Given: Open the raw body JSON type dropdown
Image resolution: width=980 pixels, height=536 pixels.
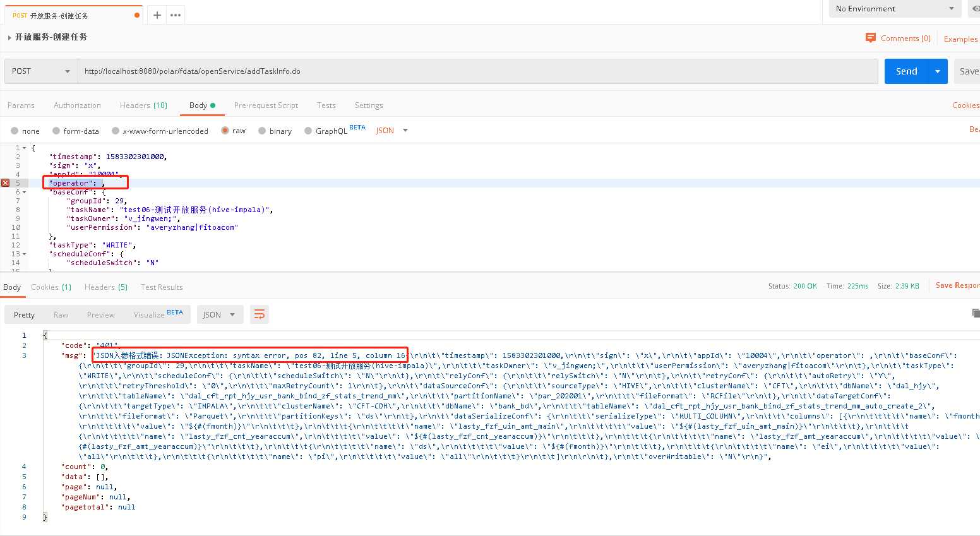Looking at the screenshot, I should [392, 131].
